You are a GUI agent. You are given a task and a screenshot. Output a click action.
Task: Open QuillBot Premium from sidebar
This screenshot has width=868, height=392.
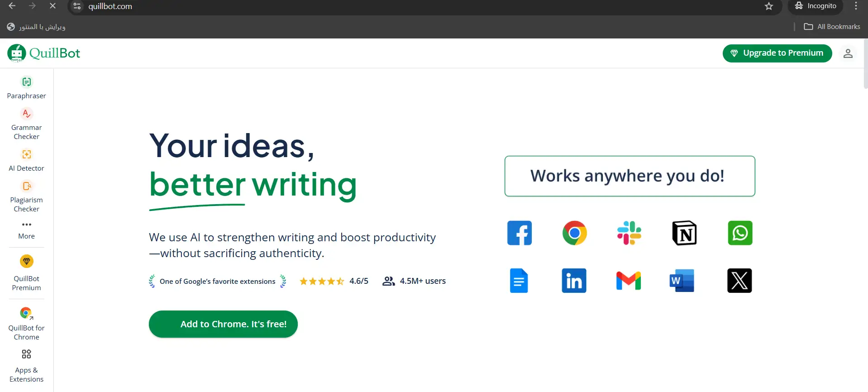coord(27,273)
